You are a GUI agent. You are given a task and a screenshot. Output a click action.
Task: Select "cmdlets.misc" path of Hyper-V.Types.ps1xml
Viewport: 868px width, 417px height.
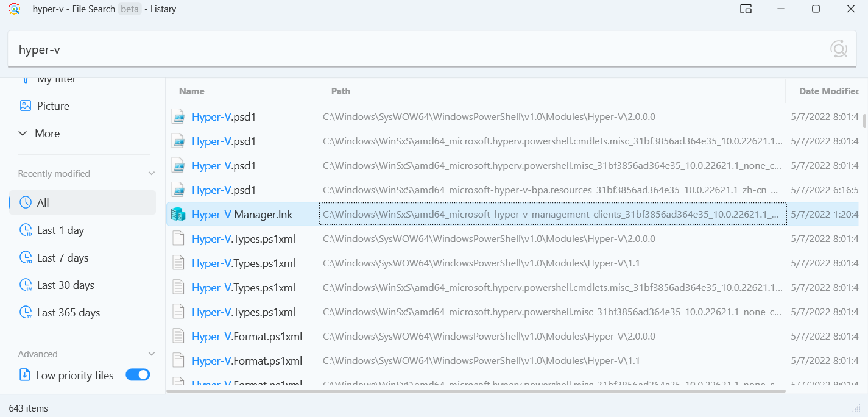pos(552,287)
